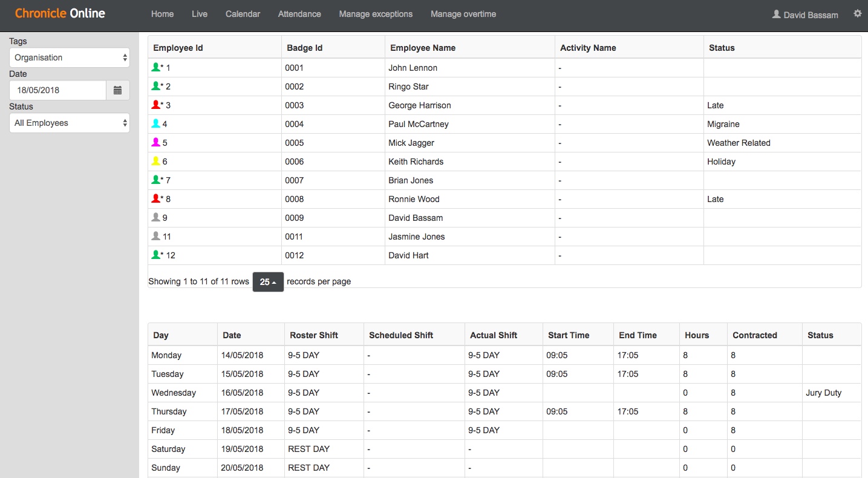This screenshot has width=868, height=478.
Task: Open the Status All Employees dropdown
Action: pyautogui.click(x=70, y=123)
